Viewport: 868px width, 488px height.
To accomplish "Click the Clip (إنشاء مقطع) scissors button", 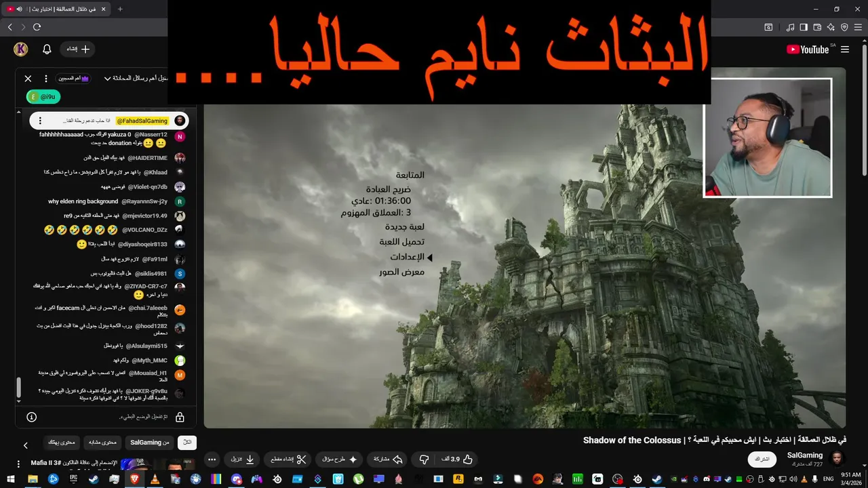I will tap(288, 460).
